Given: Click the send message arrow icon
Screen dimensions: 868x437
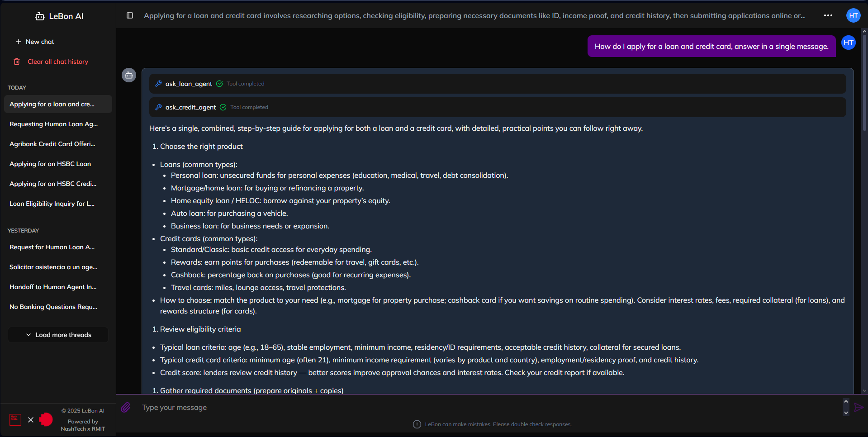Looking at the screenshot, I should [858, 408].
